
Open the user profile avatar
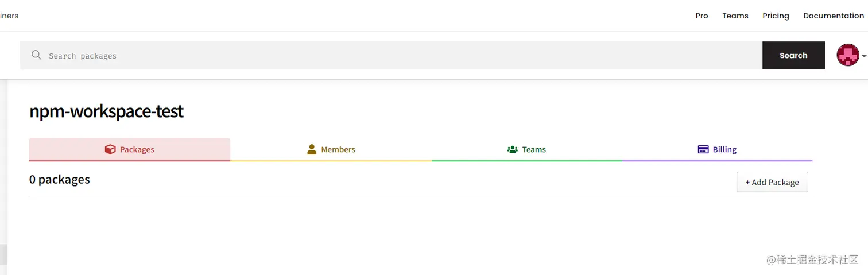pyautogui.click(x=848, y=55)
